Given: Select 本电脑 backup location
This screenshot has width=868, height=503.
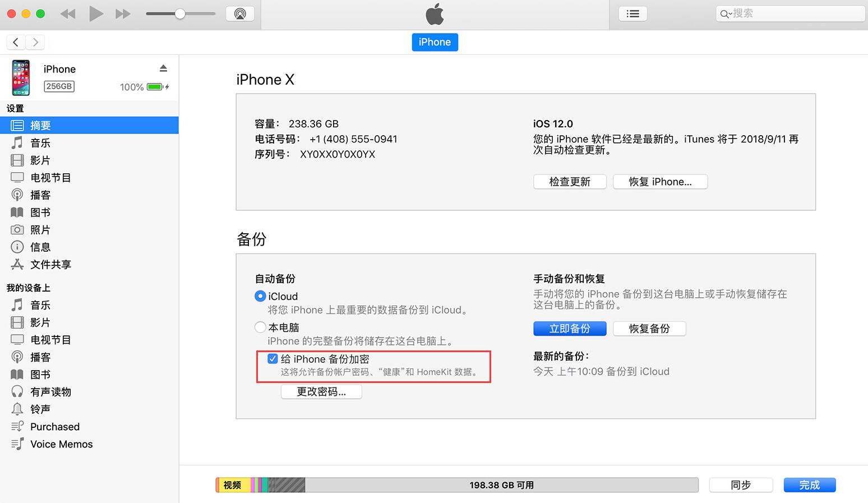Looking at the screenshot, I should point(260,327).
